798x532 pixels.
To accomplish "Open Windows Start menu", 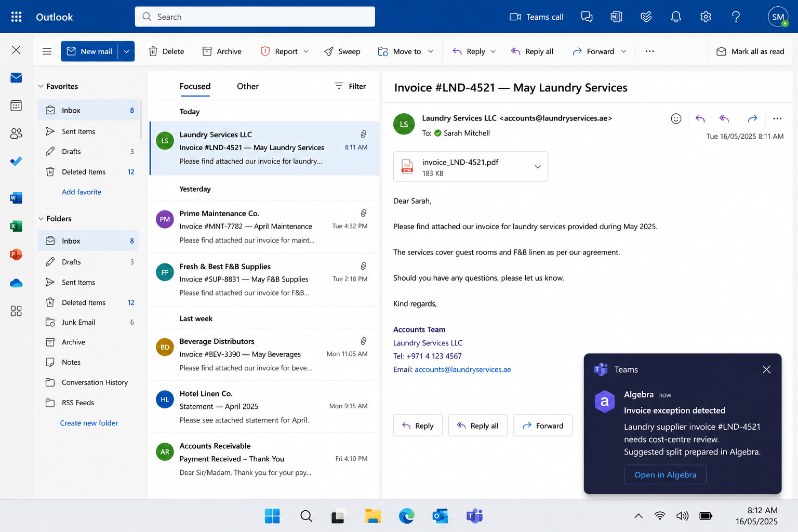I will pyautogui.click(x=272, y=516).
